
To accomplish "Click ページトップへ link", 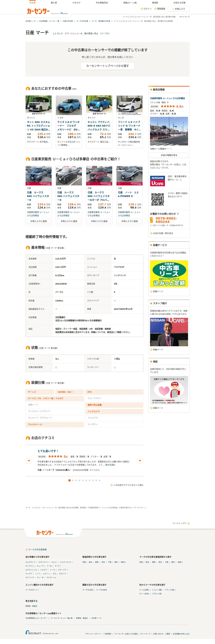I will click(181, 523).
